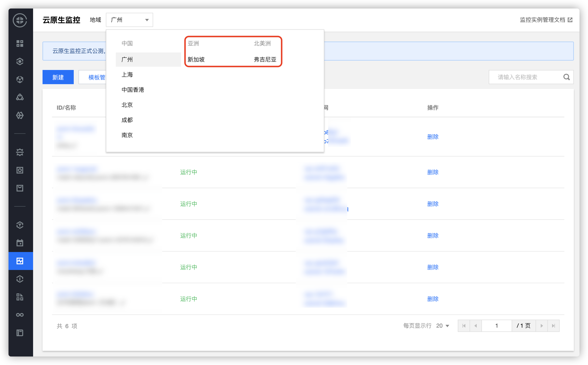This screenshot has height=365, width=588.
Task: Click the external link icon beside 监控实例管理文档
Action: 570,20
